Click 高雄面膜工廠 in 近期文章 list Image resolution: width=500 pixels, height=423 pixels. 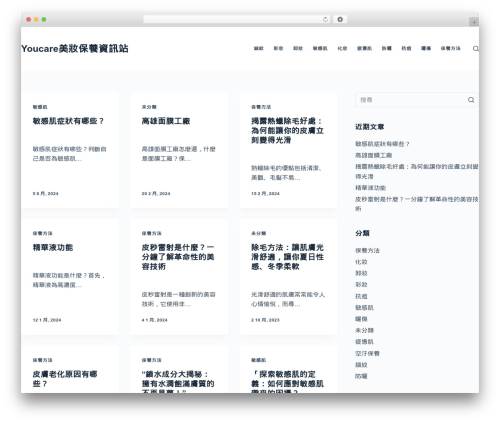click(x=374, y=155)
